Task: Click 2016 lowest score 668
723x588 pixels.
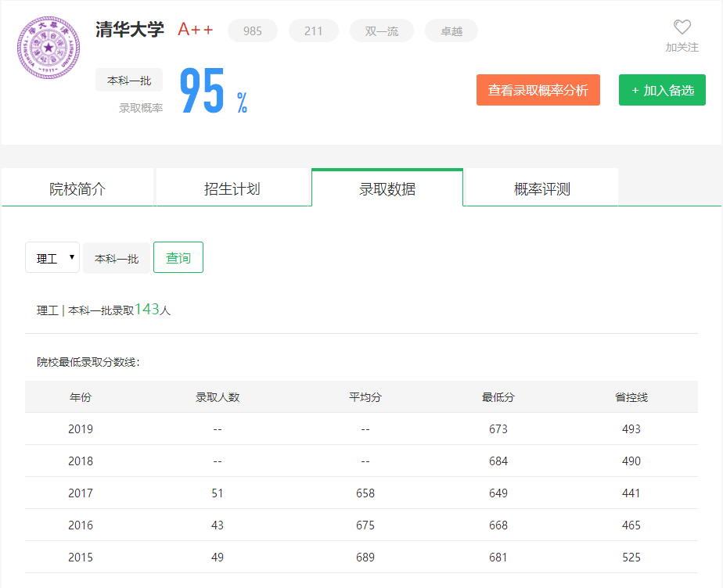Action: pos(498,525)
